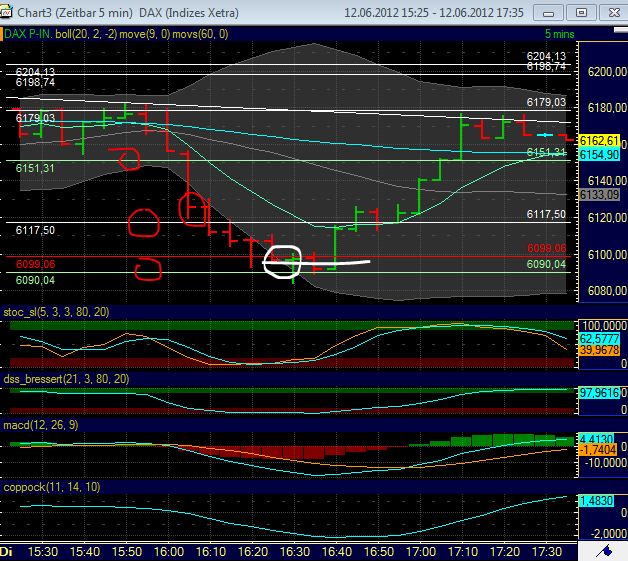
Task: Click the green 5 mins timeframe label
Action: [x=560, y=34]
